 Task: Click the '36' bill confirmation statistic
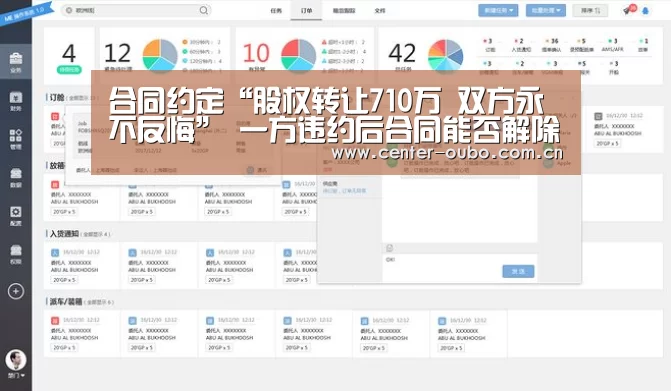[552, 45]
